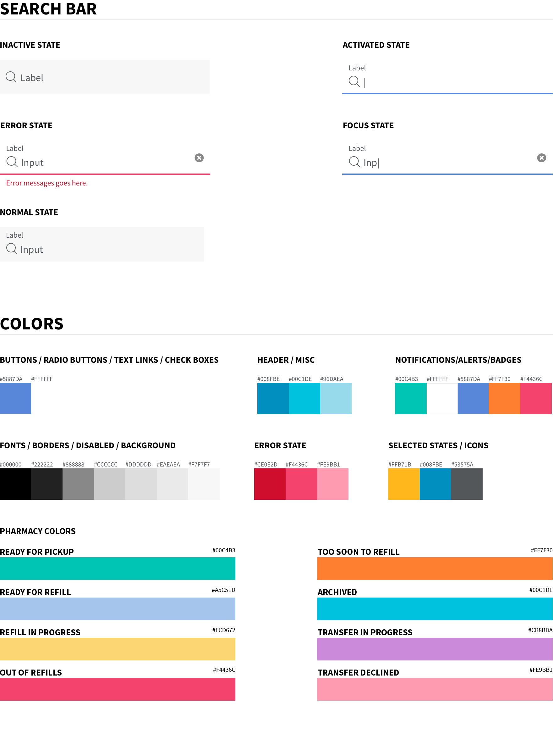Click the search icon in the Activated State field

point(354,81)
